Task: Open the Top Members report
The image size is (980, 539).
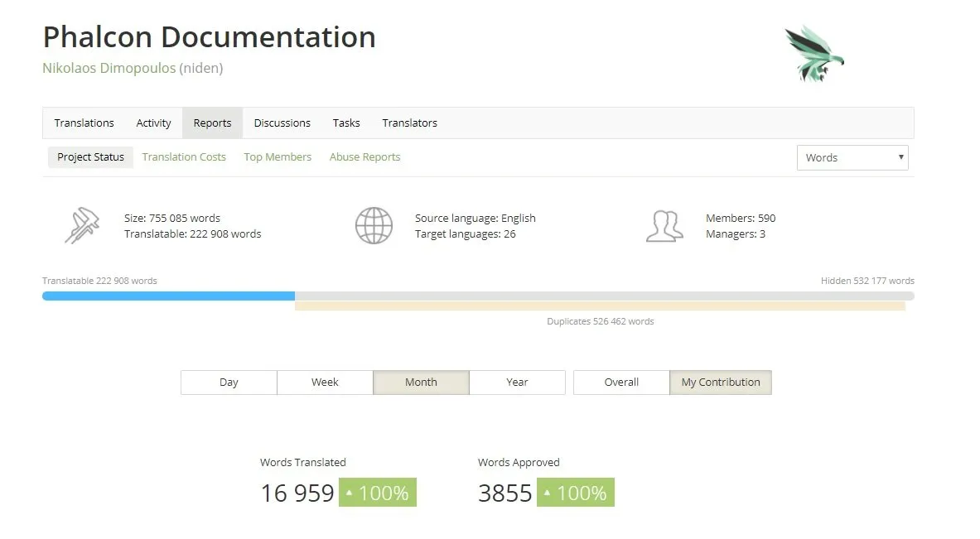Action: click(x=278, y=156)
